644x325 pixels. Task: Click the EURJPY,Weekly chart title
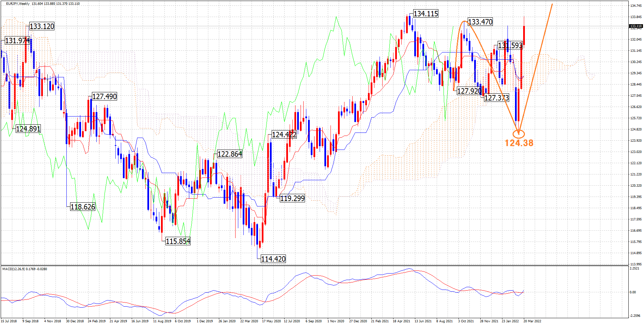(18, 4)
